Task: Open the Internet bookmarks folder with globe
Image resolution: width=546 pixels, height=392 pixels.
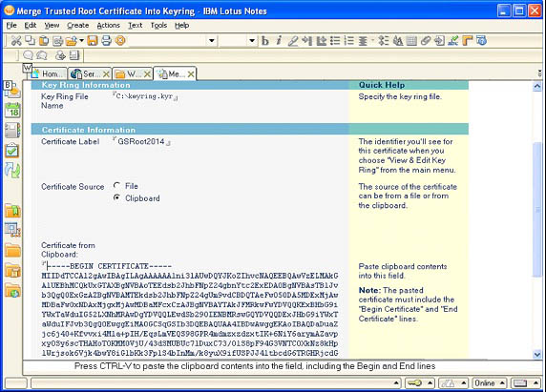Action: click(12, 291)
